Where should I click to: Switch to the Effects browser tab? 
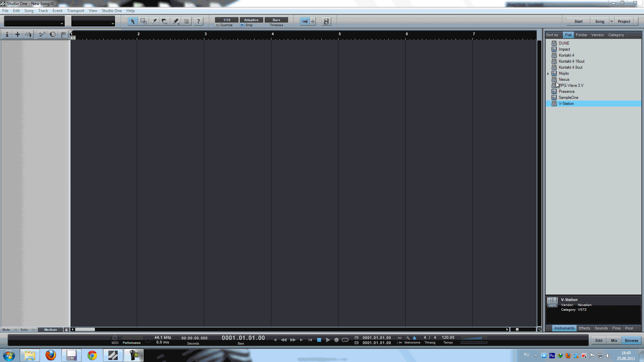(584, 328)
